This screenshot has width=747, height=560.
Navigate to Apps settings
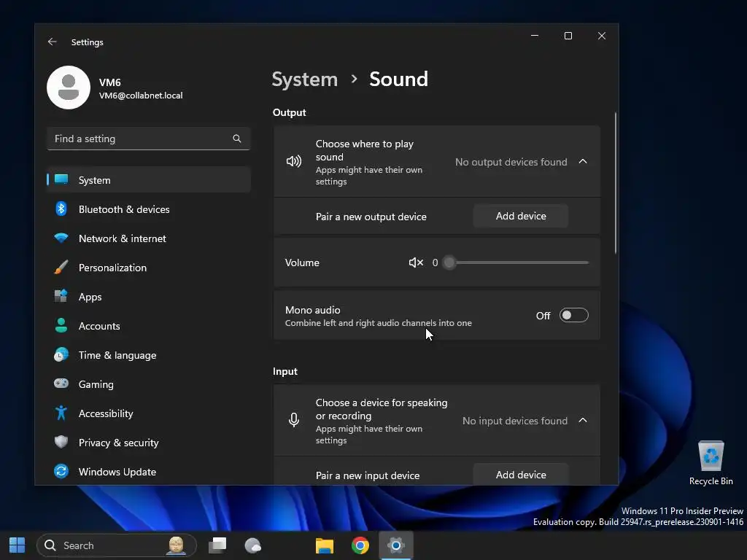[x=149, y=296]
